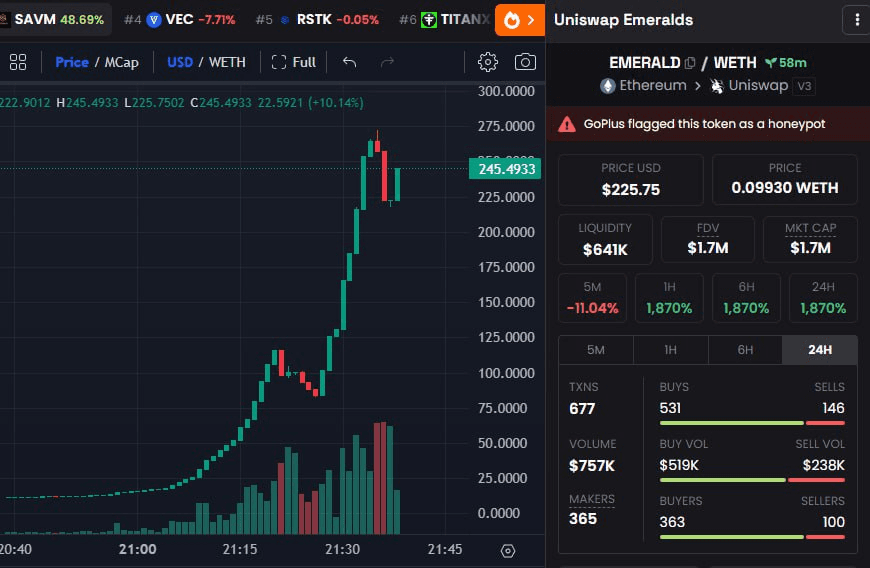Click the SELL VOL value $238K
This screenshot has height=568, width=870.
tap(823, 465)
